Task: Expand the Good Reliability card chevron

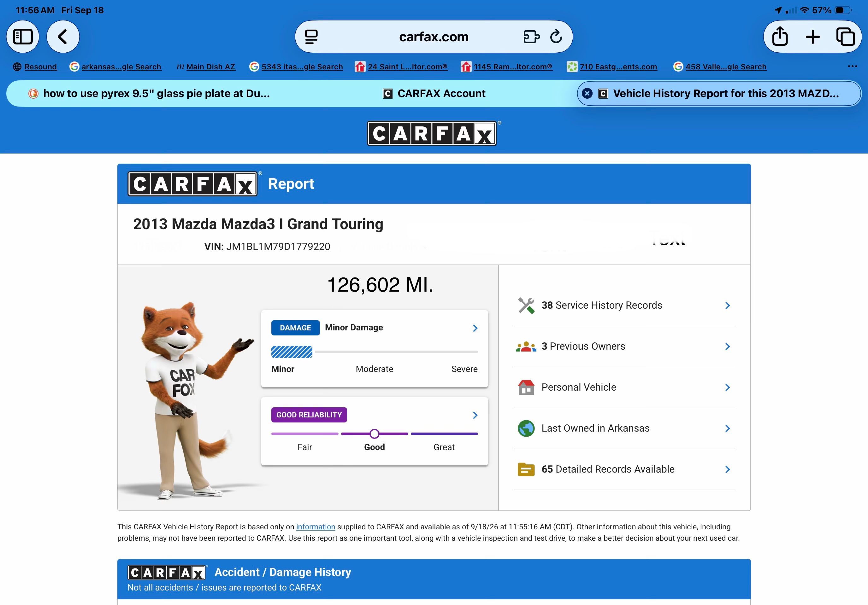Action: coord(475,416)
